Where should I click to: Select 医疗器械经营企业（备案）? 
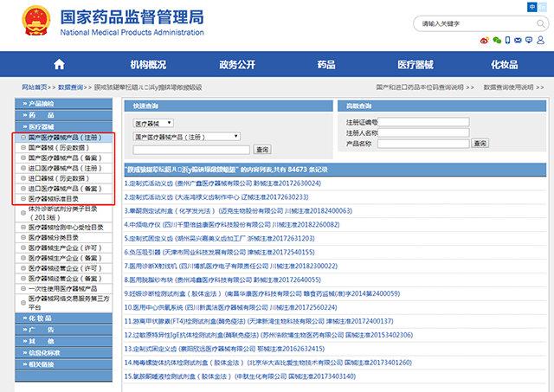[65, 279]
